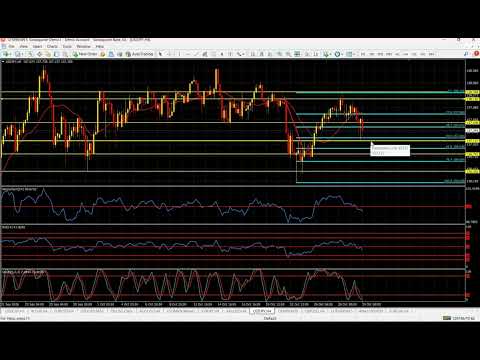The height and width of the screenshot is (360, 480).
Task: Click the search magnifier icon
Action: pos(466,54)
